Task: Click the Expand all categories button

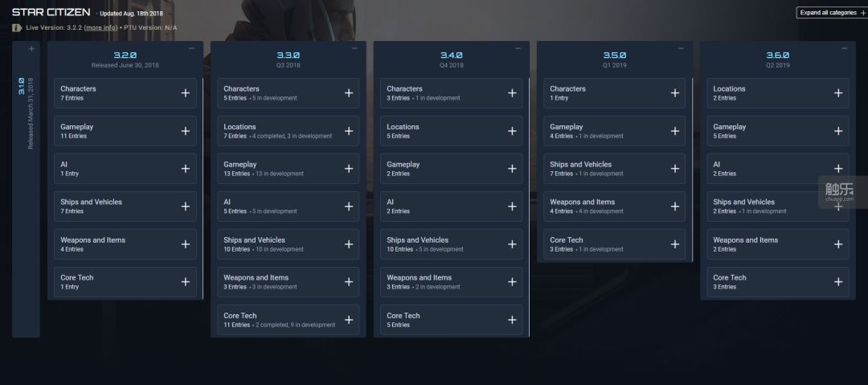Action: 832,13
